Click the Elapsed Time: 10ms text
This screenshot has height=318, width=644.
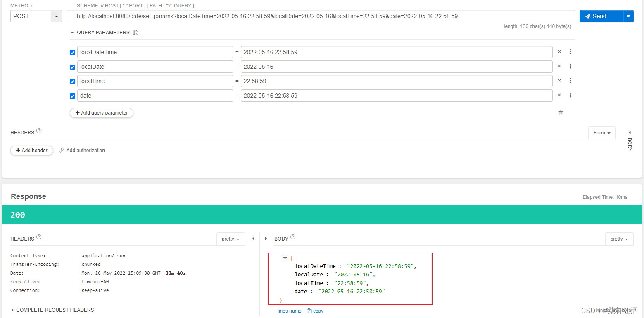coord(605,197)
